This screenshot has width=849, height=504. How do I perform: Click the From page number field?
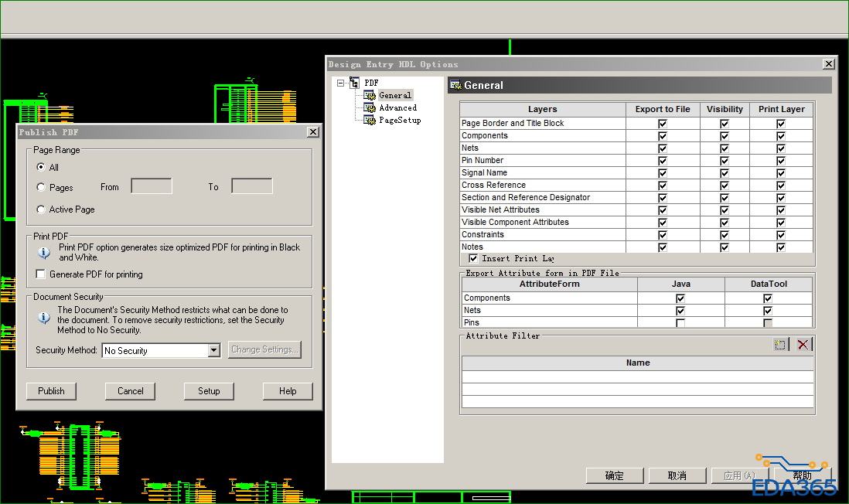(152, 186)
